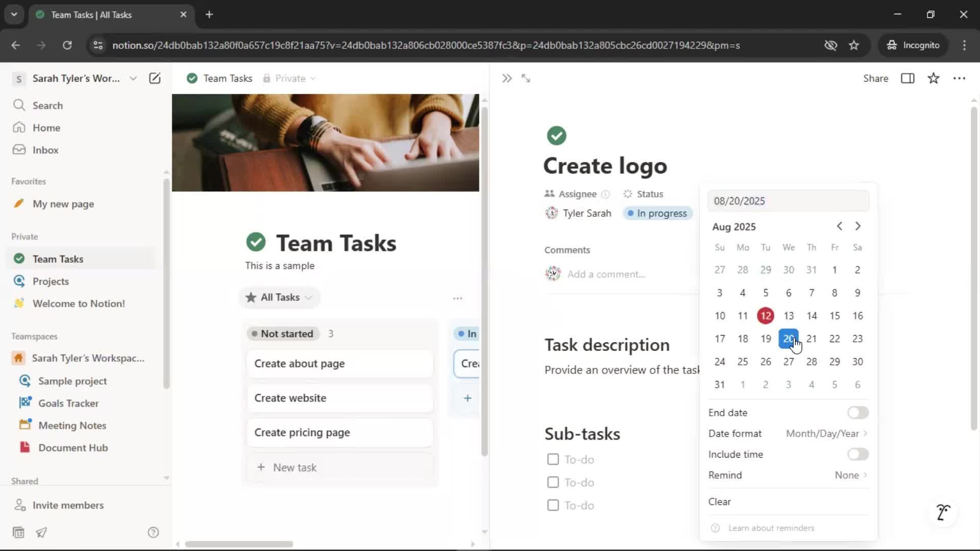Viewport: 980px width, 551px height.
Task: Click the board's horizontal scrollbar
Action: click(239, 544)
